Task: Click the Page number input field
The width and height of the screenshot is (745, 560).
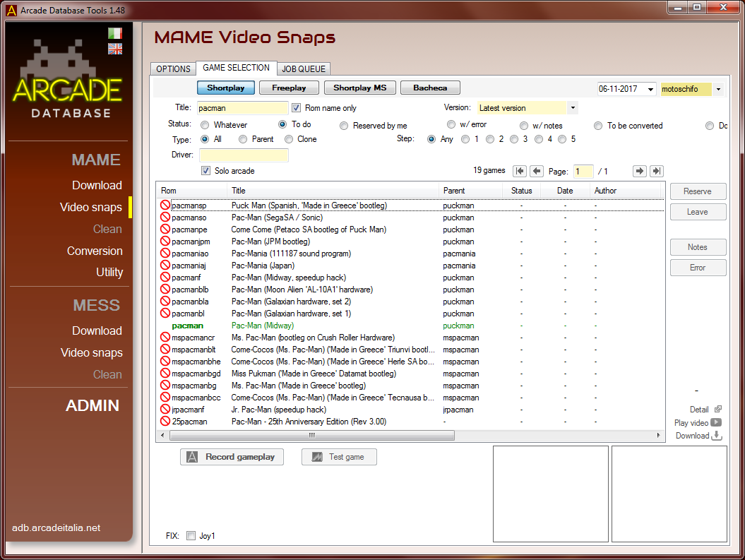Action: [x=583, y=171]
